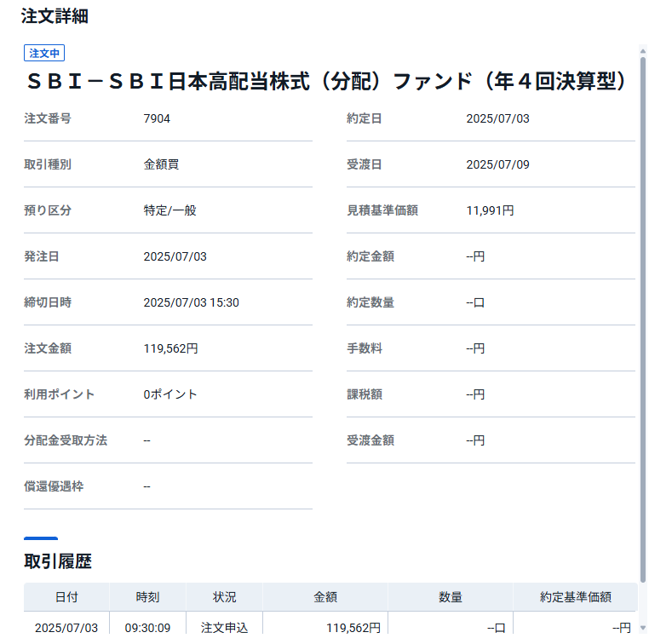Click history row date 2025/07/03
649x644 pixels.
pos(66,628)
